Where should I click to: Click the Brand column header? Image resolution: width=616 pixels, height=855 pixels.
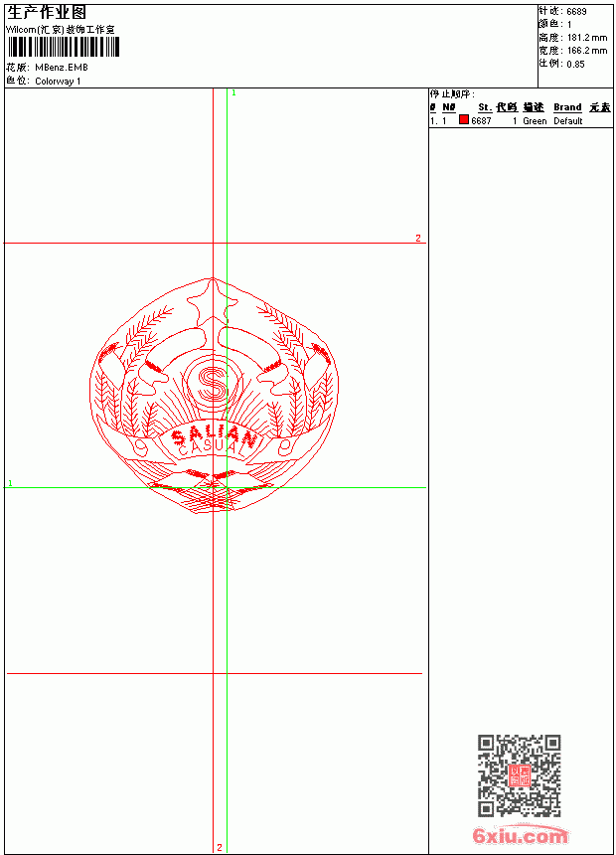pyautogui.click(x=567, y=107)
